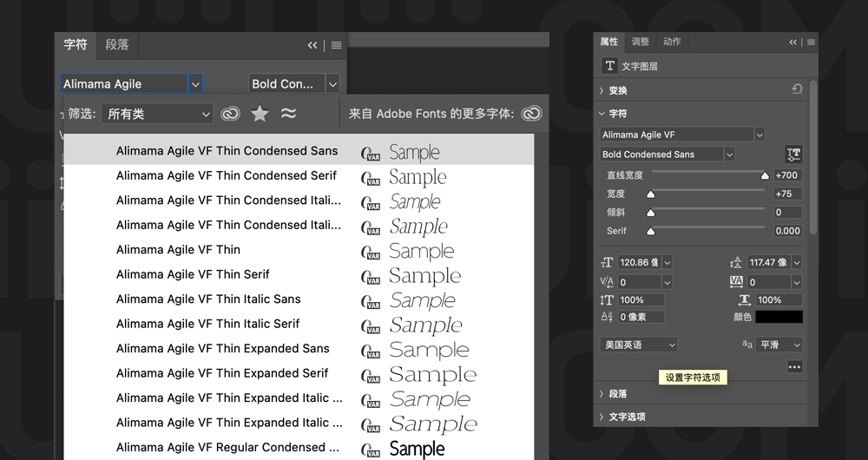Click the VAR icon for Thin Italic Sans

[371, 302]
